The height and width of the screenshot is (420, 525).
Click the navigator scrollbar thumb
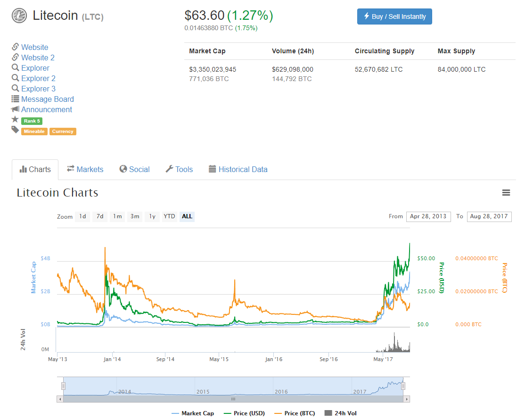coord(233,399)
